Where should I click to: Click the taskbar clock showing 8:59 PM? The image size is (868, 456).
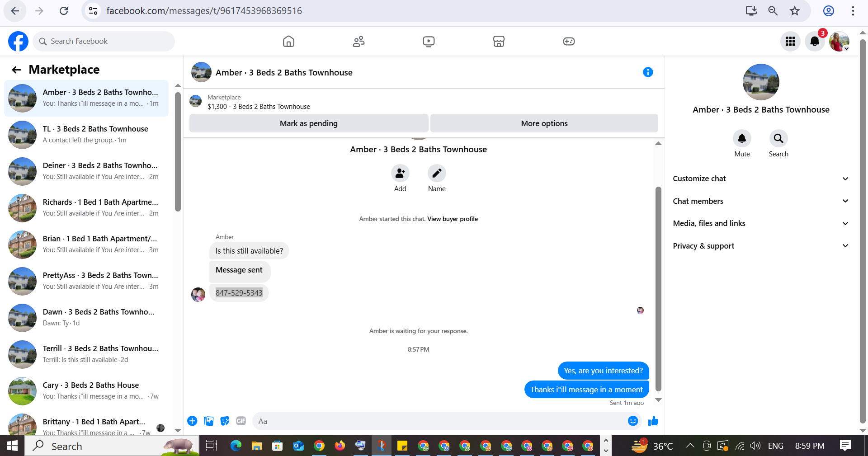click(809, 446)
